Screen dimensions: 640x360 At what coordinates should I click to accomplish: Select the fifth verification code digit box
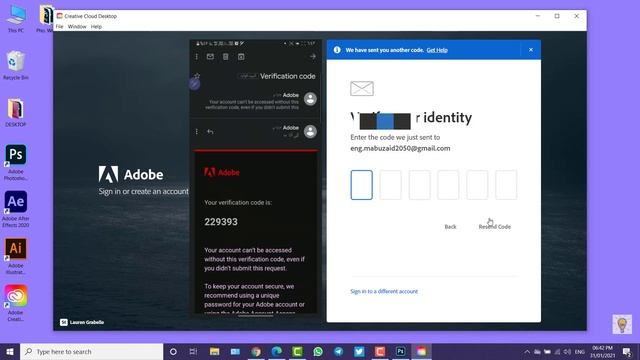click(477, 185)
